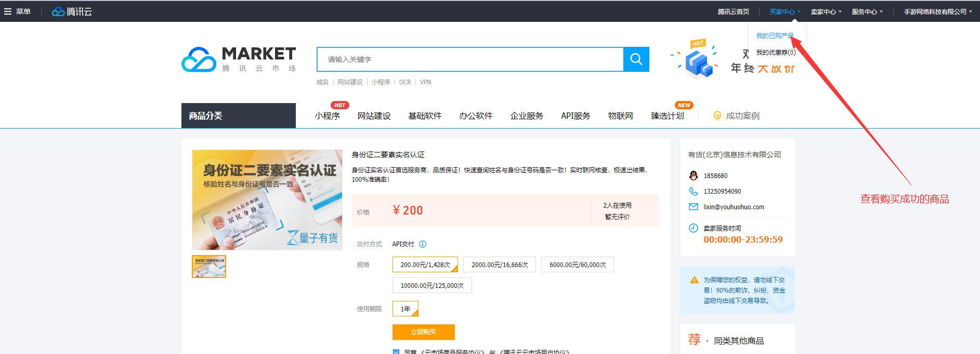Click the large 身份证二要素实名认证 product image

point(267,200)
